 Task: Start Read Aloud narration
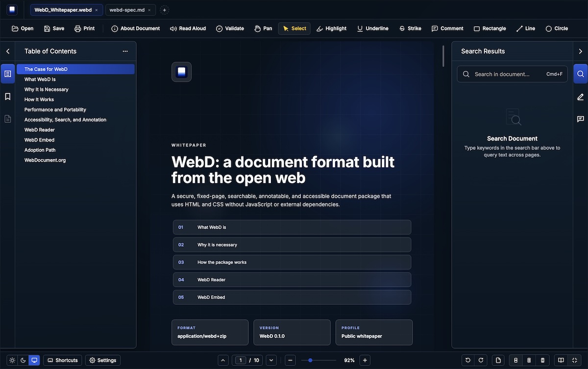pos(188,28)
